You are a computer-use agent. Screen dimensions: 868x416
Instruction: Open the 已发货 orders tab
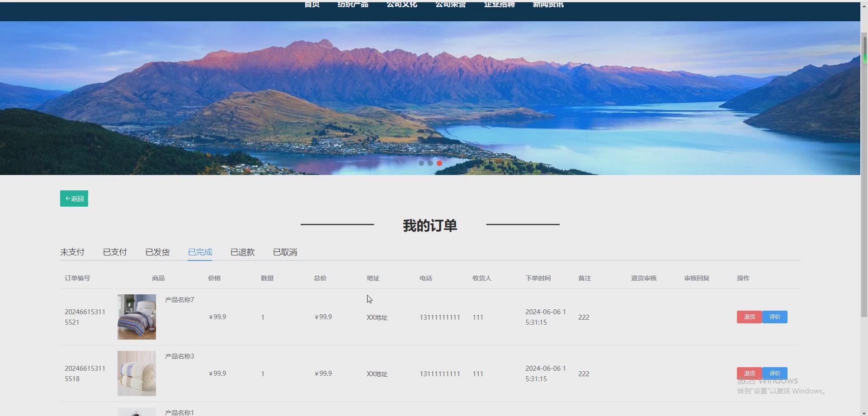[157, 252]
